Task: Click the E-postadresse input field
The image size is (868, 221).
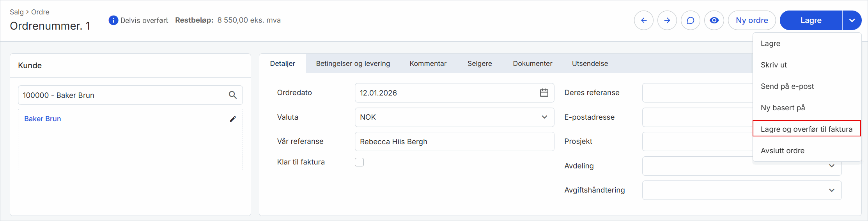Action: point(697,117)
